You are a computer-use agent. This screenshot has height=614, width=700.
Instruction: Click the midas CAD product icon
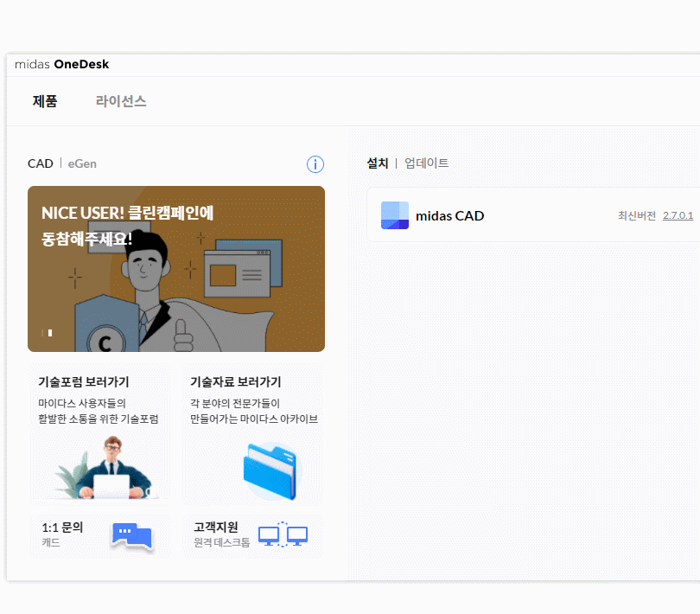pos(395,215)
